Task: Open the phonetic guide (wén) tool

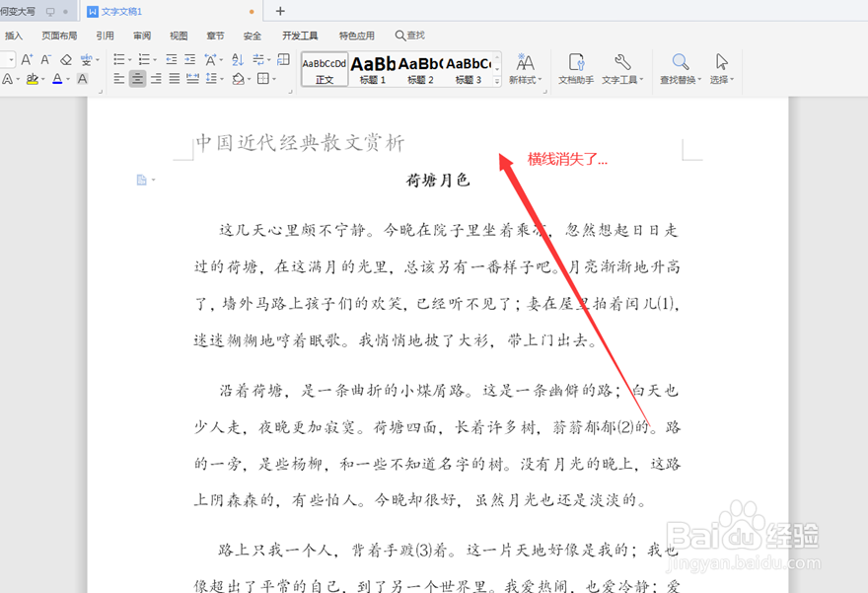Action: (87, 60)
